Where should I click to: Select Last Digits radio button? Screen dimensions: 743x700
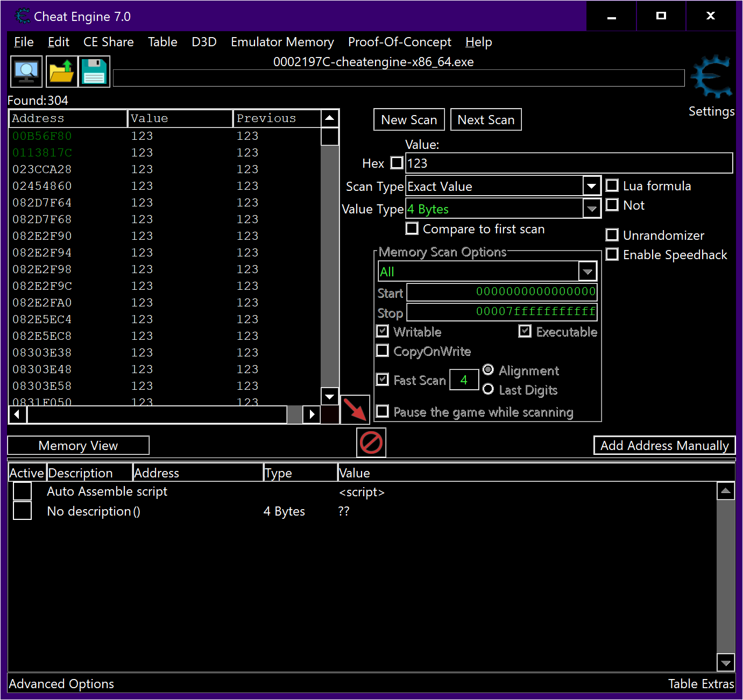pos(488,389)
